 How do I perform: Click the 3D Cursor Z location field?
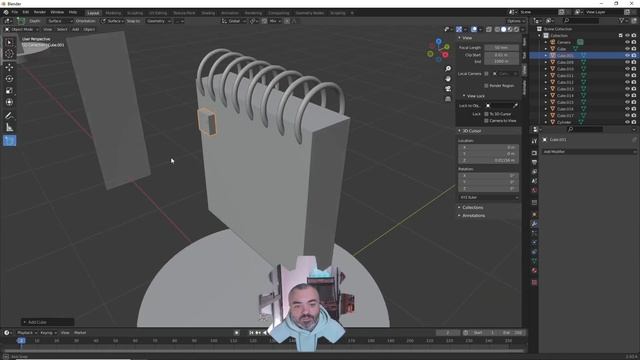(489, 160)
